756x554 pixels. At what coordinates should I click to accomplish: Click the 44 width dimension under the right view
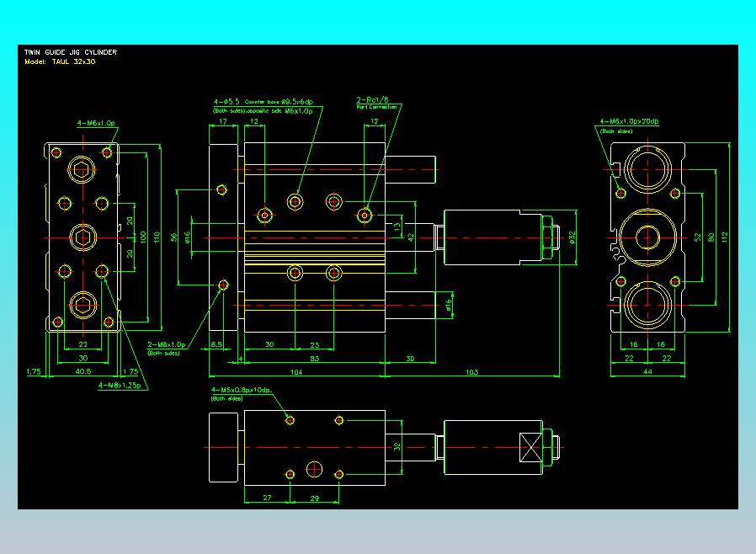[647, 371]
